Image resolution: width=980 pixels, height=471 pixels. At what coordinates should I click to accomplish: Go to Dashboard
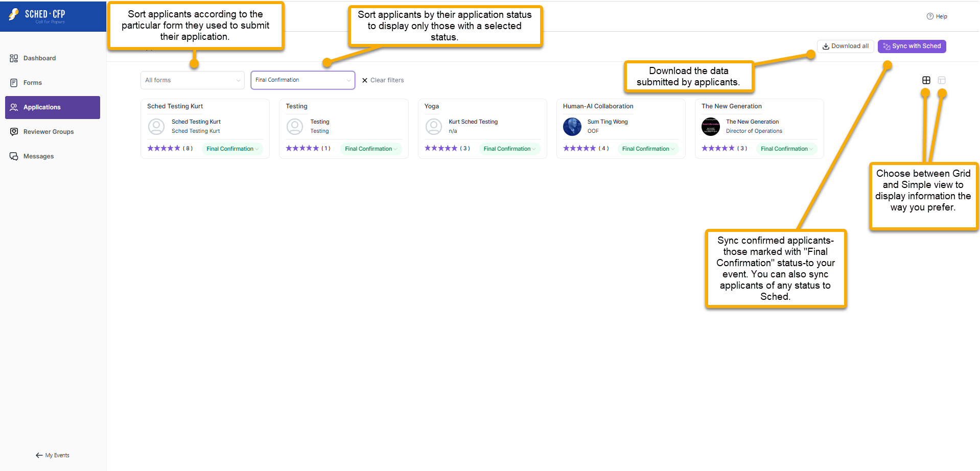(x=53, y=58)
